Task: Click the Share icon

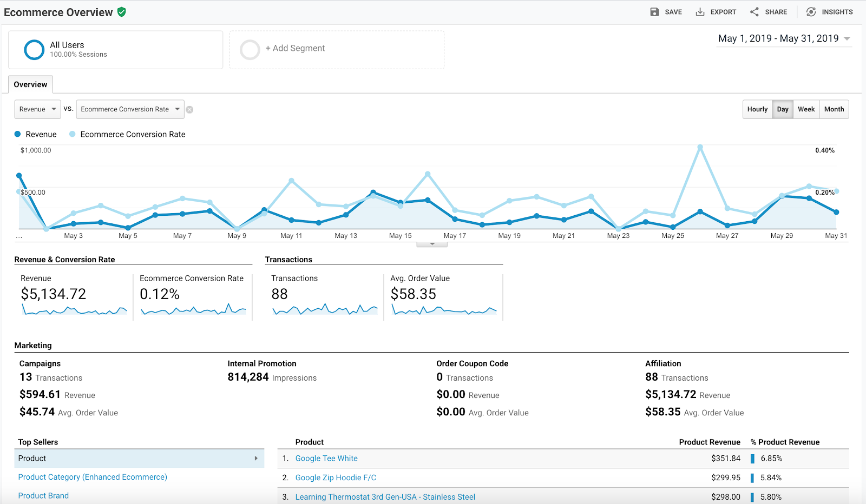Action: pos(755,11)
